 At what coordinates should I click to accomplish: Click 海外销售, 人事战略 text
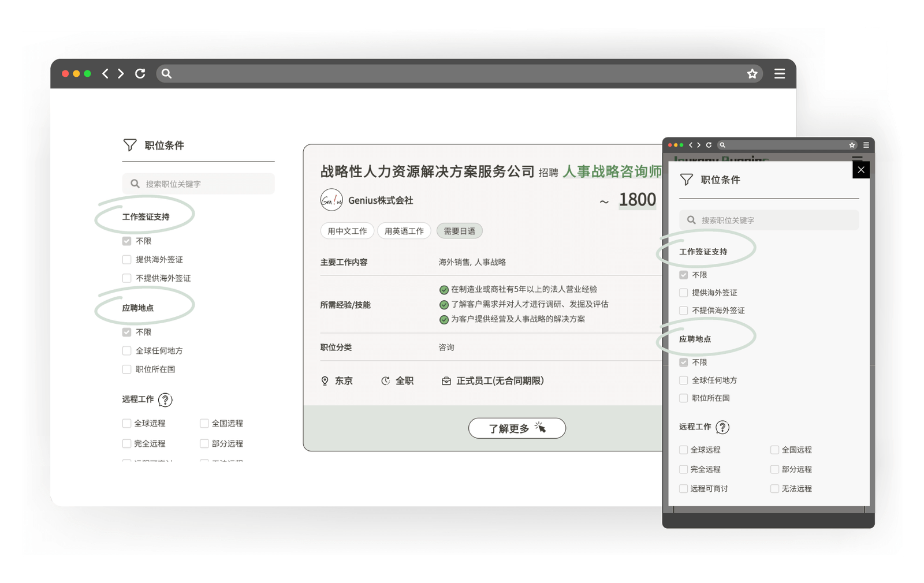(x=472, y=262)
